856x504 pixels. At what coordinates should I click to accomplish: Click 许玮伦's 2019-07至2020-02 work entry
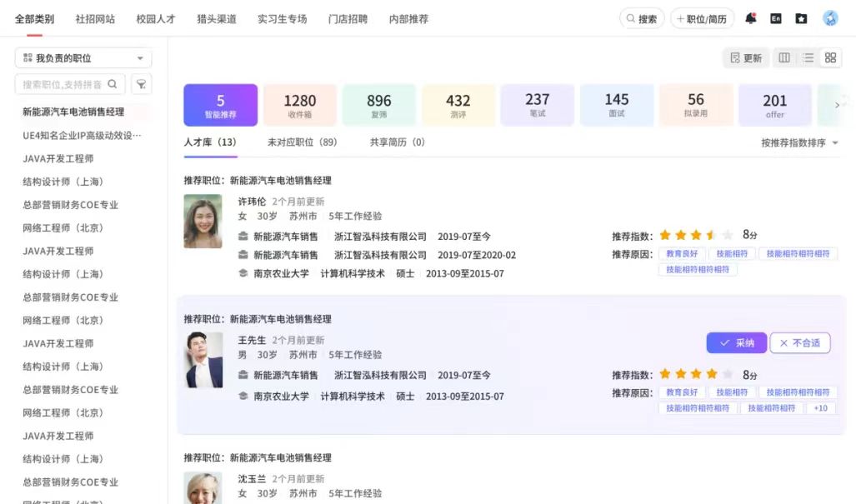coord(377,255)
